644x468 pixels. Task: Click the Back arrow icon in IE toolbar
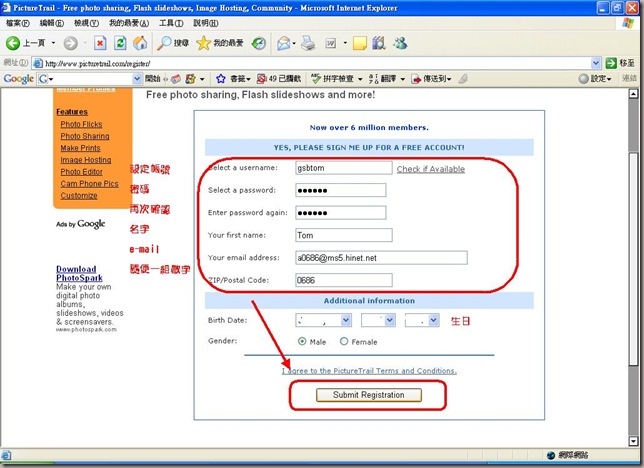click(13, 43)
